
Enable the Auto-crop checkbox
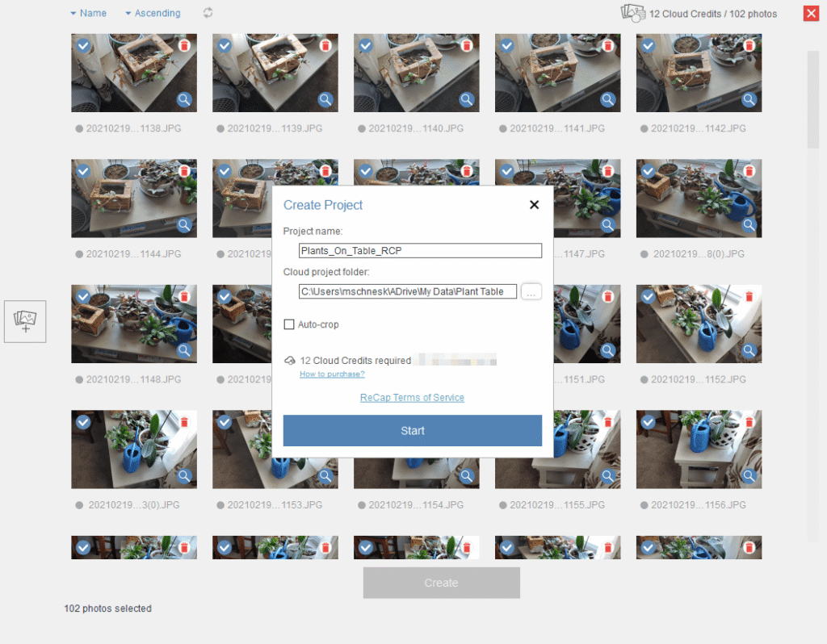click(288, 325)
